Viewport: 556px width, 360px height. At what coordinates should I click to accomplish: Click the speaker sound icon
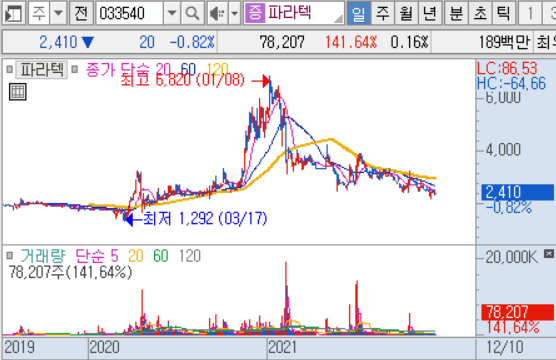(217, 13)
